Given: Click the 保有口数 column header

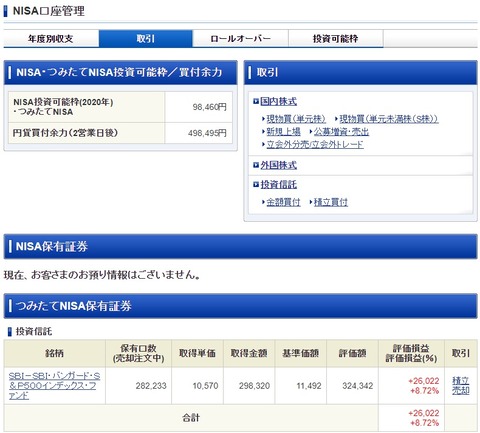Looking at the screenshot, I should click(138, 353).
